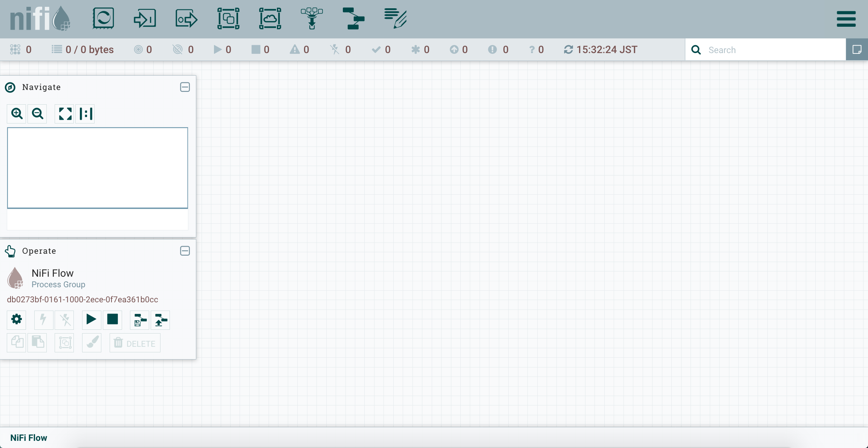Select the Process Group icon
The height and width of the screenshot is (448, 868).
click(x=228, y=18)
